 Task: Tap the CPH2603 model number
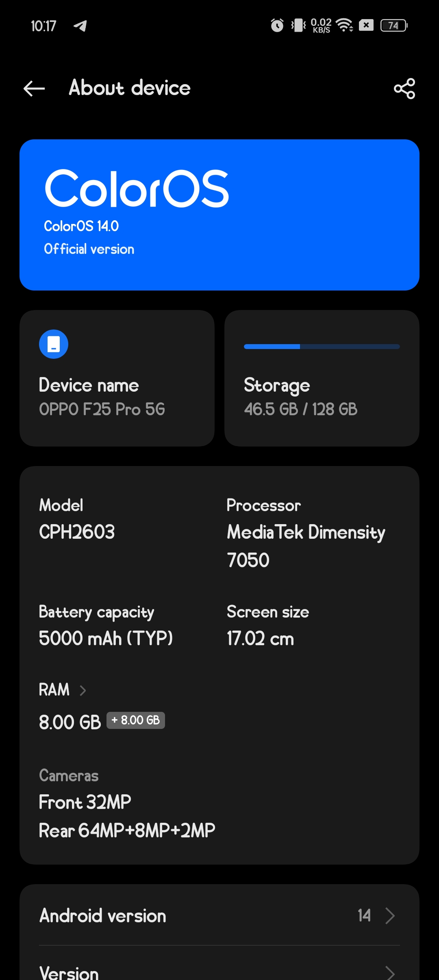point(77,532)
